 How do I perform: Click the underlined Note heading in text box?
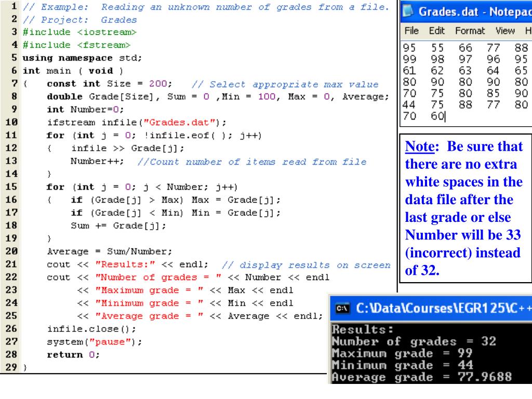[x=419, y=147]
